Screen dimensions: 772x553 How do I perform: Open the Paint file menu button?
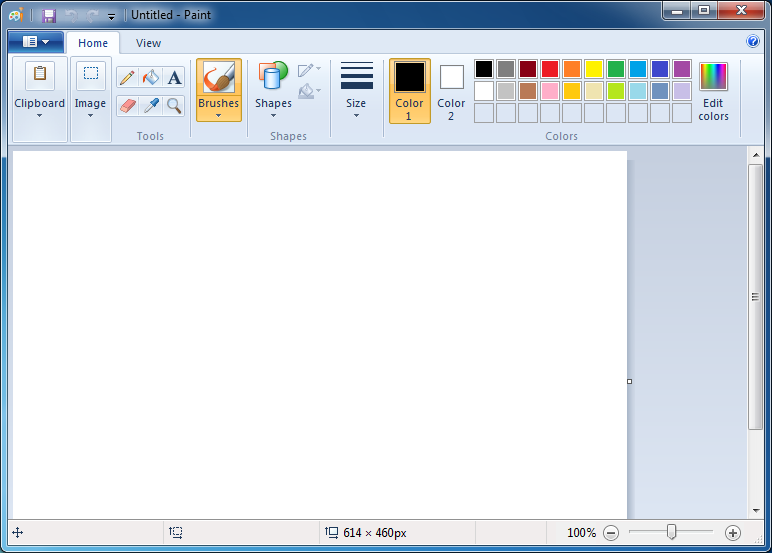pyautogui.click(x=35, y=42)
